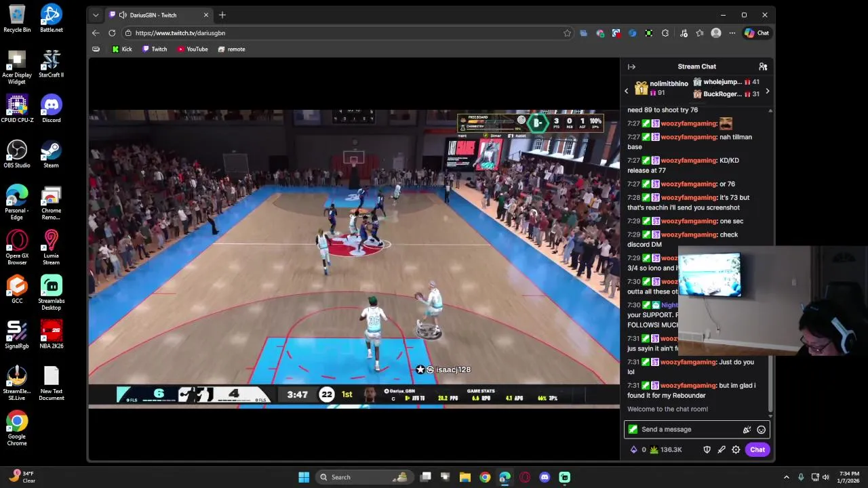The height and width of the screenshot is (488, 868).
Task: Open the media control music icon
Action: (684, 33)
